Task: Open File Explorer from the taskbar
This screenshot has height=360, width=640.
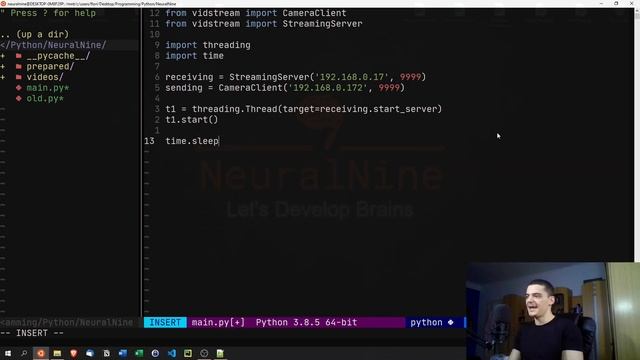Action: [x=57, y=353]
